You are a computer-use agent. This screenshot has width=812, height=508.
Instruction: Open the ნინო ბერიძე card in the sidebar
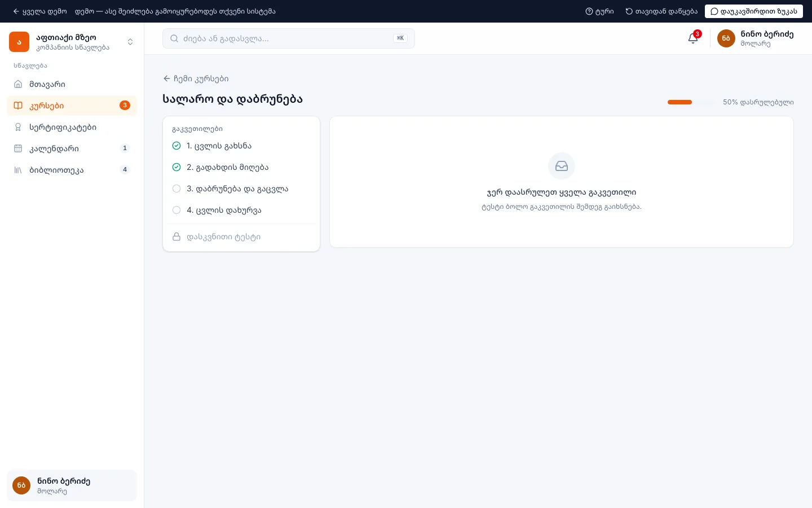tap(72, 485)
